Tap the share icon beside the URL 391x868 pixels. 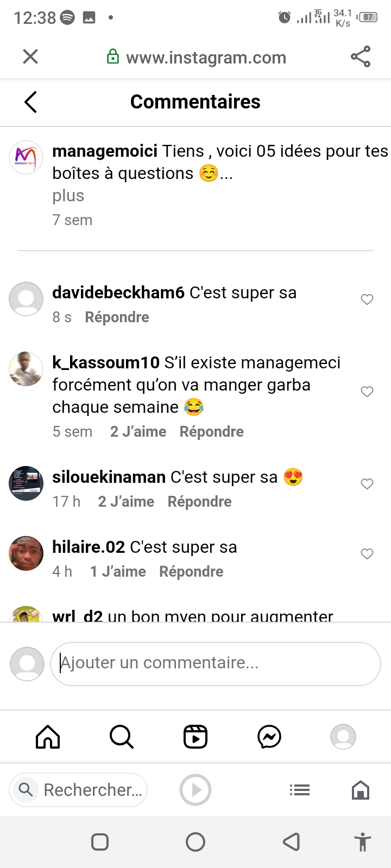click(361, 56)
